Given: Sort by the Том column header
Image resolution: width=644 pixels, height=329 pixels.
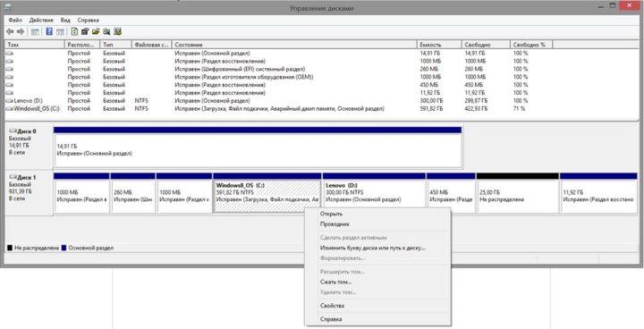Looking at the screenshot, I should (x=35, y=45).
